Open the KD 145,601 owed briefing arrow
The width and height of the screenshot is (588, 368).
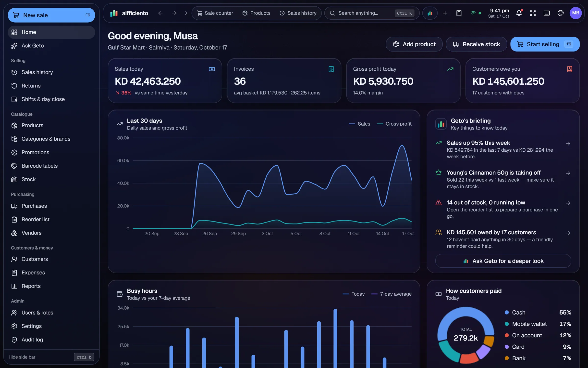click(568, 233)
